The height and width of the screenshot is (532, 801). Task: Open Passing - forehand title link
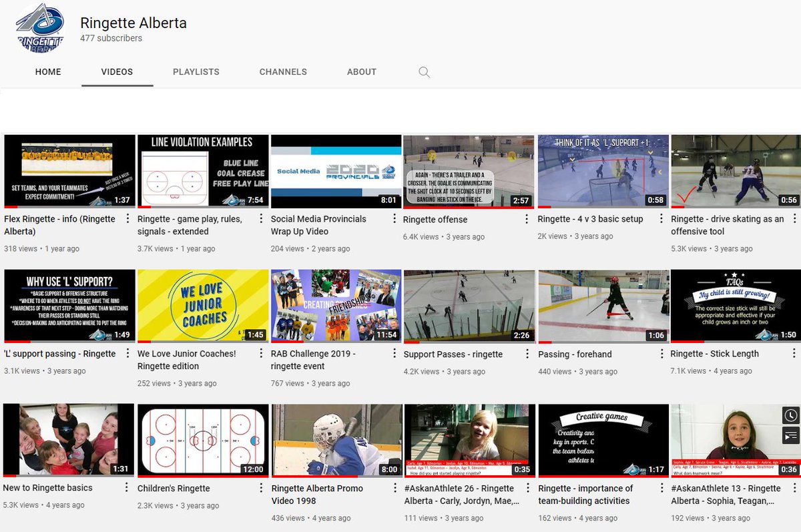tap(575, 354)
